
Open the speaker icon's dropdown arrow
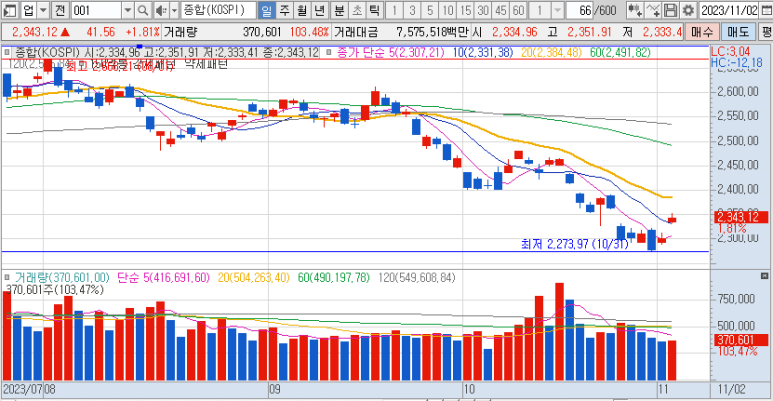point(172,10)
